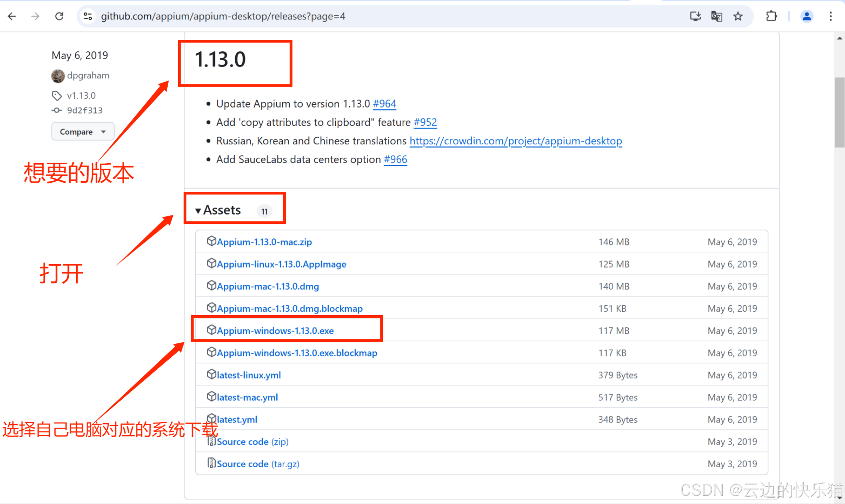
Task: Download Appium-windows-1.13.0.exe
Action: pyautogui.click(x=275, y=331)
